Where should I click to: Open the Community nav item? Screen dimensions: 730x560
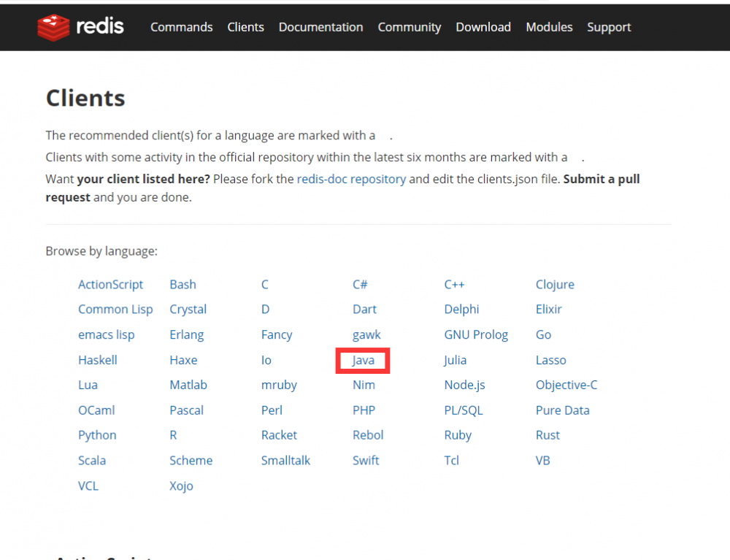[410, 28]
